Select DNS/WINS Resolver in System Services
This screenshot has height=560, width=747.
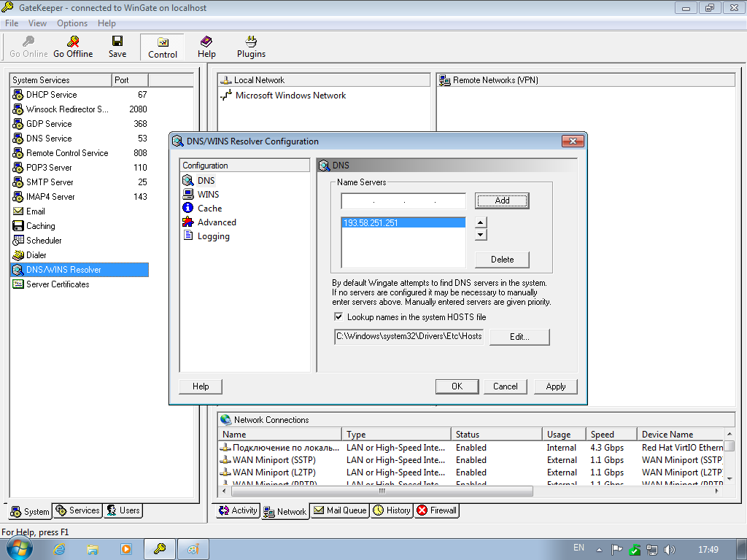tap(80, 270)
